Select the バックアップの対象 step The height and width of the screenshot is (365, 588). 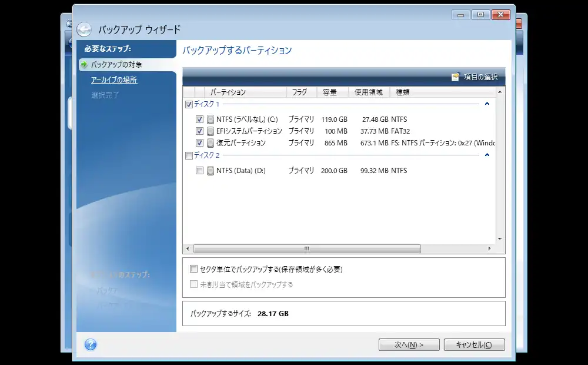pyautogui.click(x=116, y=64)
